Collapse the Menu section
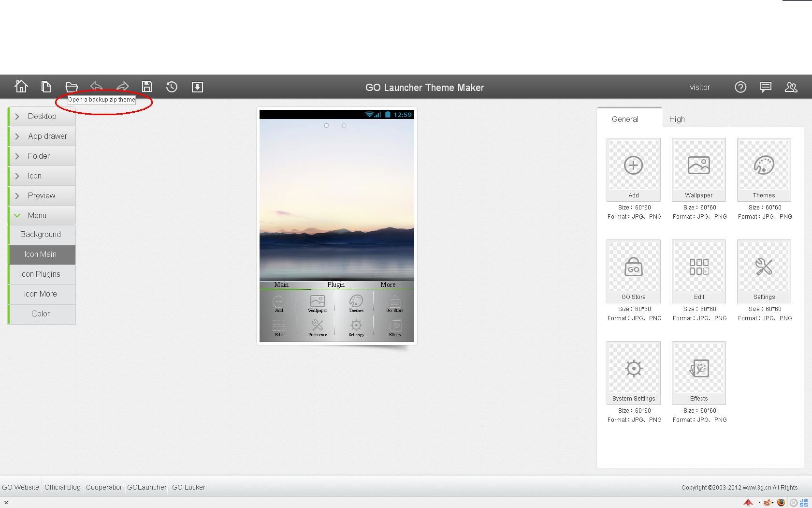812x508 pixels. click(x=42, y=216)
